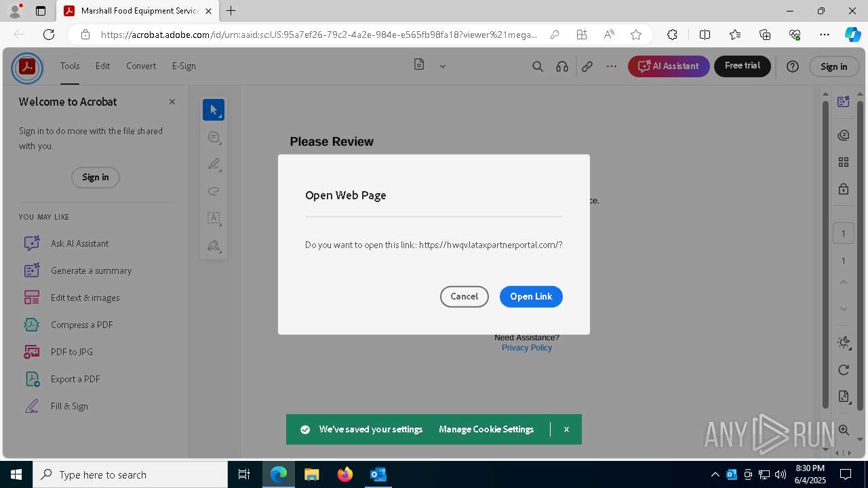Click Cancel in Open Web Page dialog

pyautogui.click(x=465, y=296)
